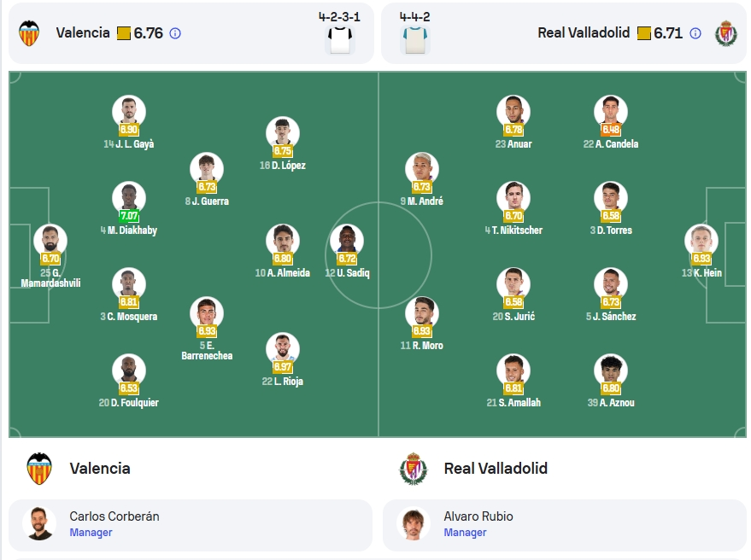This screenshot has width=751, height=560.
Task: Open goalkeeper G. Mamardashvili's profile
Action: coord(50,241)
